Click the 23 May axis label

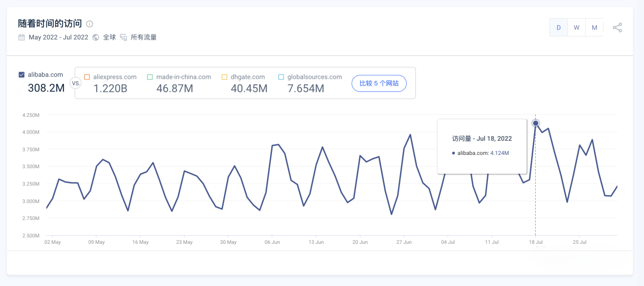(x=184, y=242)
